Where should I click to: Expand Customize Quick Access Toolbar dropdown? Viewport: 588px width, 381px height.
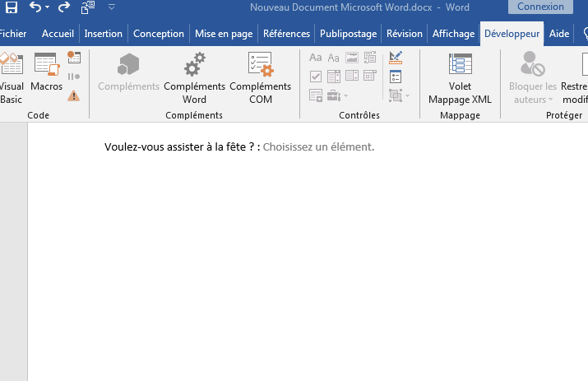pyautogui.click(x=111, y=7)
